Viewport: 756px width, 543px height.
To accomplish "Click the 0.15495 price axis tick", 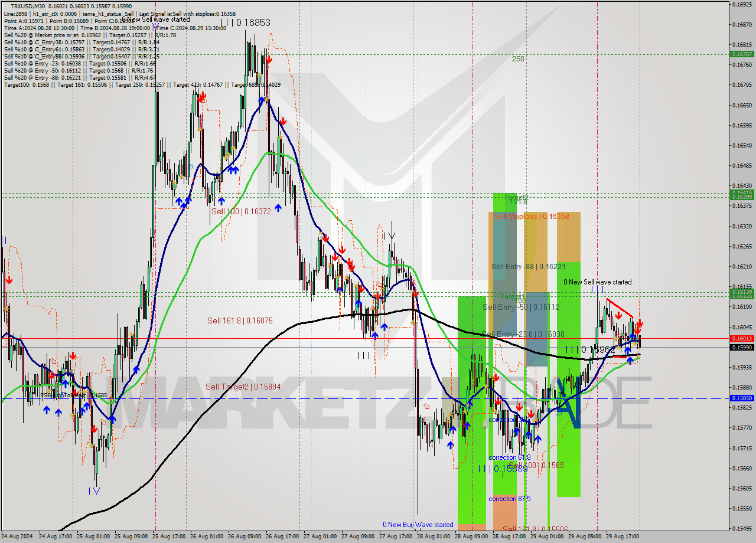I will click(x=742, y=529).
